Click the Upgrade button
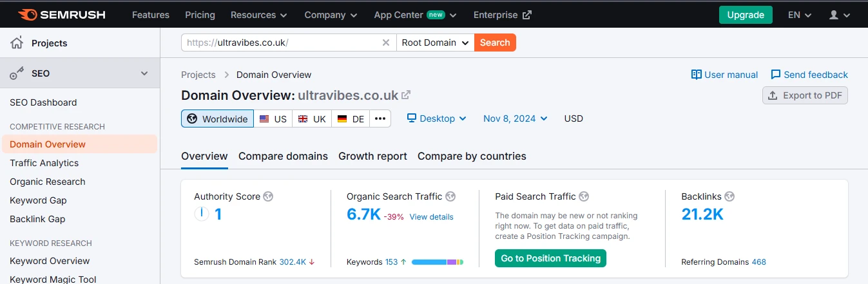The image size is (868, 284). click(746, 15)
